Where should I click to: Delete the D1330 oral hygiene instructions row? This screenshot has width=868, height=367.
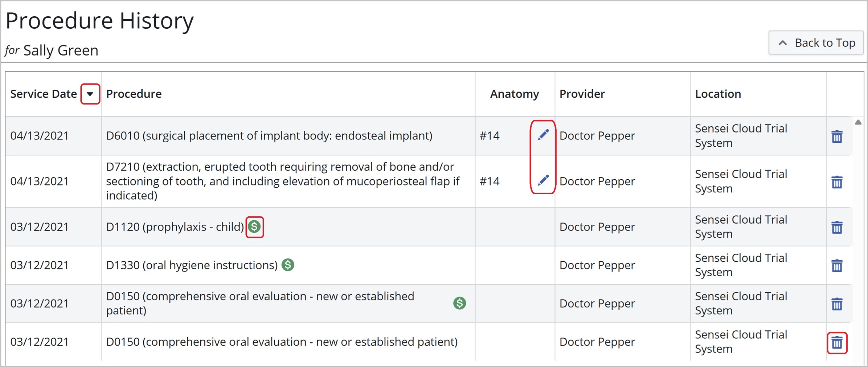click(x=837, y=266)
